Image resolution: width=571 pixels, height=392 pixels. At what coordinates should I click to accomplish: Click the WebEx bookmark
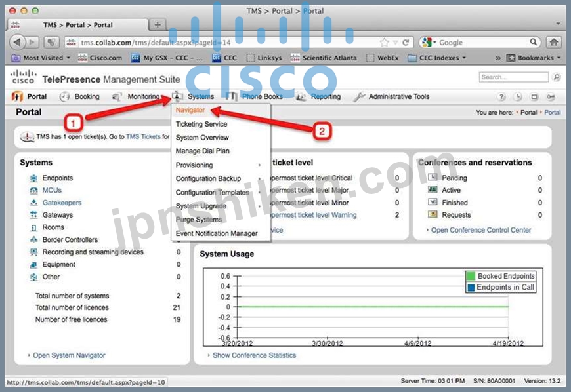click(x=383, y=58)
